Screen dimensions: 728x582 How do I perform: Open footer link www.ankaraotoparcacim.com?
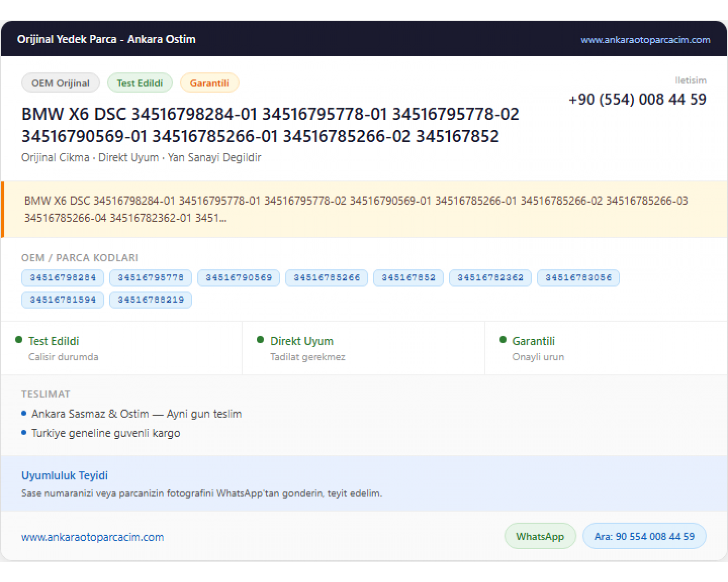(93, 537)
